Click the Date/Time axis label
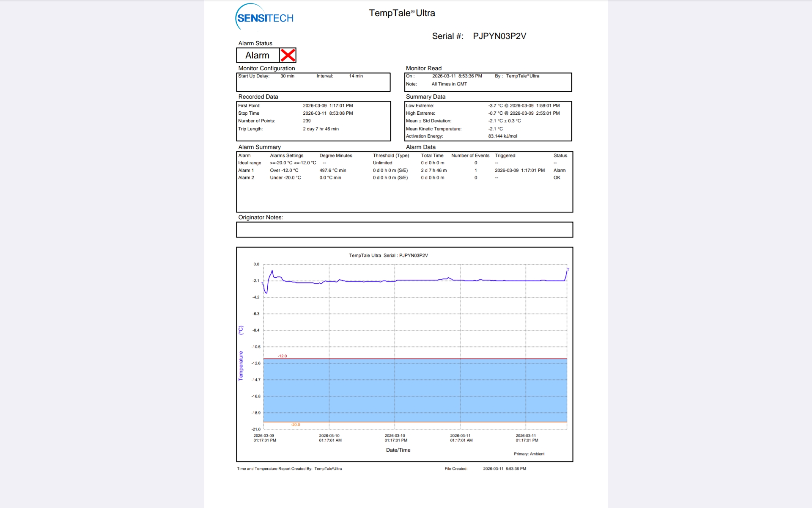 click(398, 450)
